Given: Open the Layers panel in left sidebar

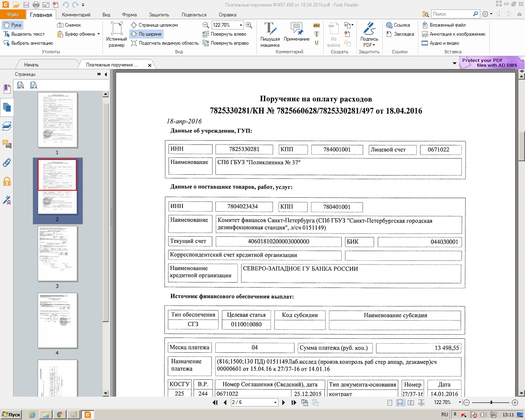Looking at the screenshot, I should [x=7, y=126].
